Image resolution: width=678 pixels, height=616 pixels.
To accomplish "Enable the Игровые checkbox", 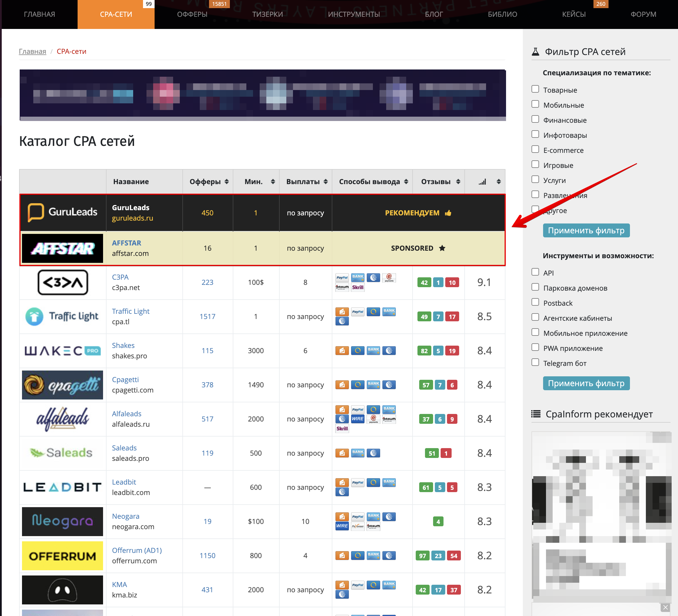I will click(x=535, y=164).
